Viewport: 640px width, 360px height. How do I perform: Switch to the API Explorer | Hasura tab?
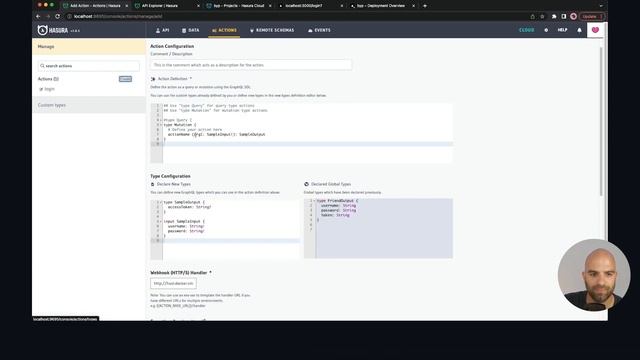click(167, 6)
